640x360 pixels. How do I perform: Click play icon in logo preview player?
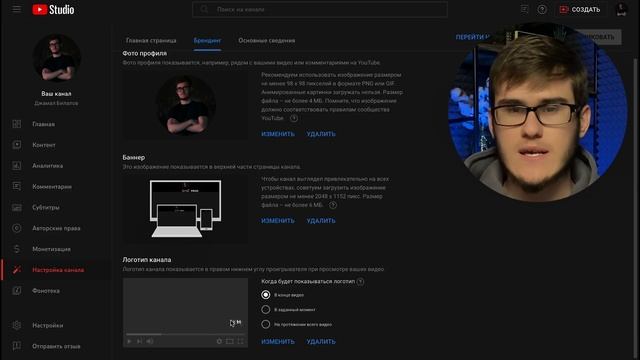[x=129, y=341]
